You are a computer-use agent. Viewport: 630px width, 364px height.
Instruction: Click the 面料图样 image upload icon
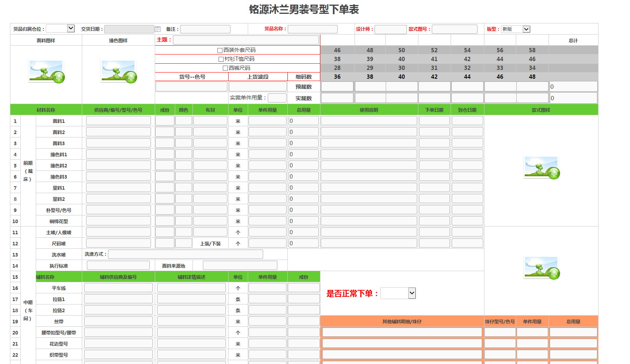click(x=46, y=72)
